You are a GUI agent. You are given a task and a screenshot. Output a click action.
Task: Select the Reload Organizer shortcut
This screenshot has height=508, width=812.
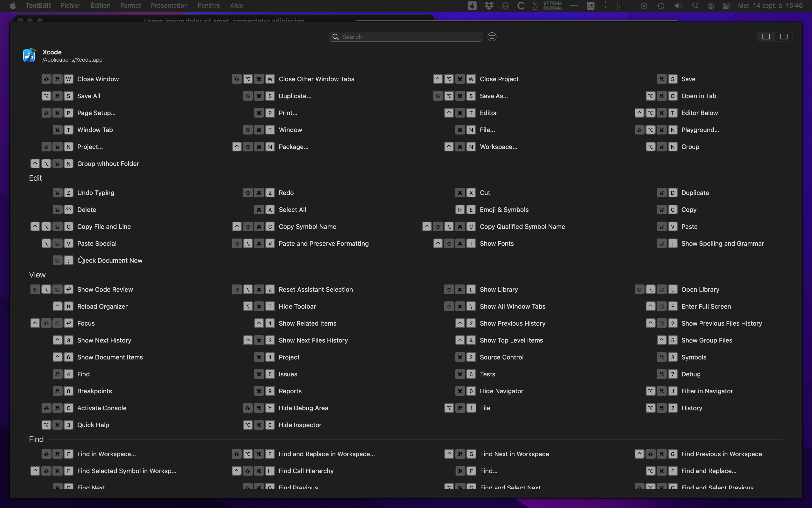click(x=90, y=306)
